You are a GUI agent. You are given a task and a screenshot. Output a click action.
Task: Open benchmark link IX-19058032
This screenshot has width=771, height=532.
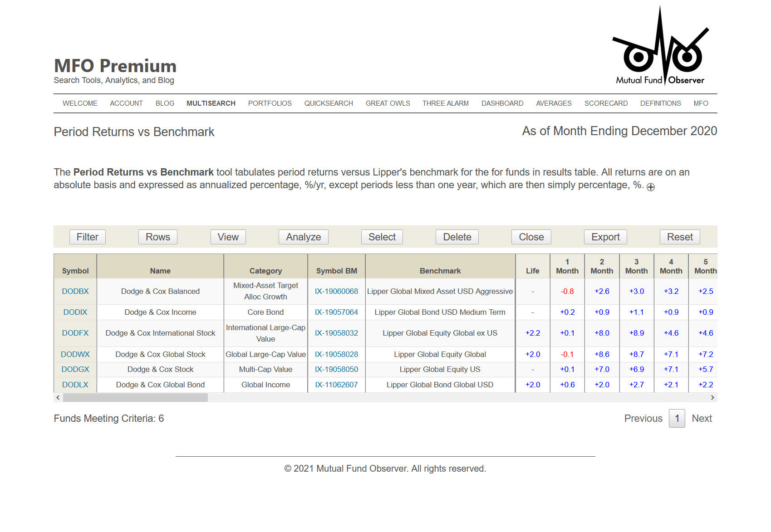tap(337, 333)
